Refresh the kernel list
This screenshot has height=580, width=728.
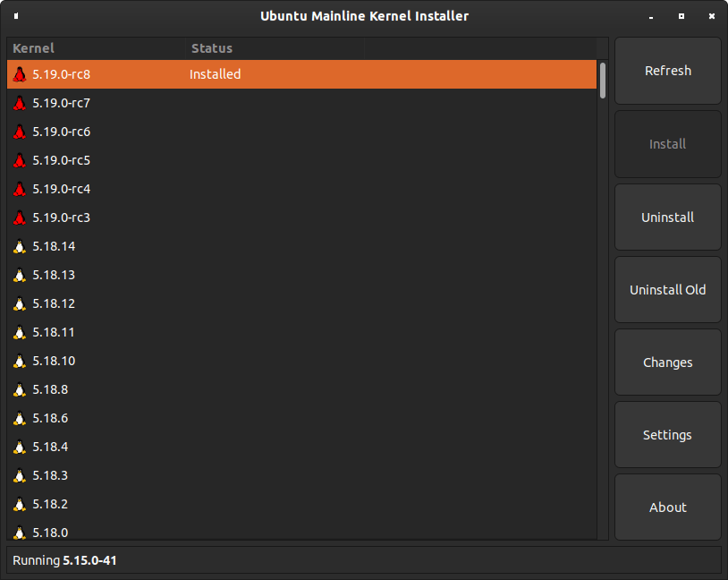pyautogui.click(x=668, y=71)
